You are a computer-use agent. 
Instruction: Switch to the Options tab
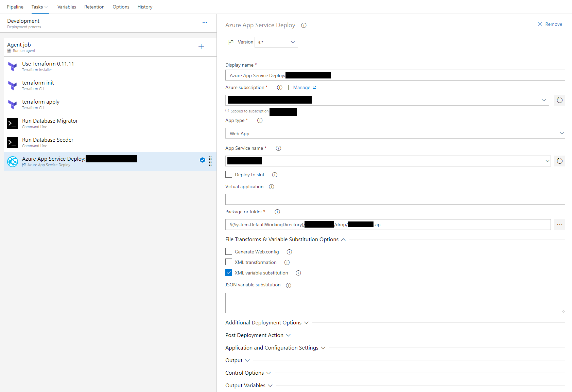point(121,7)
